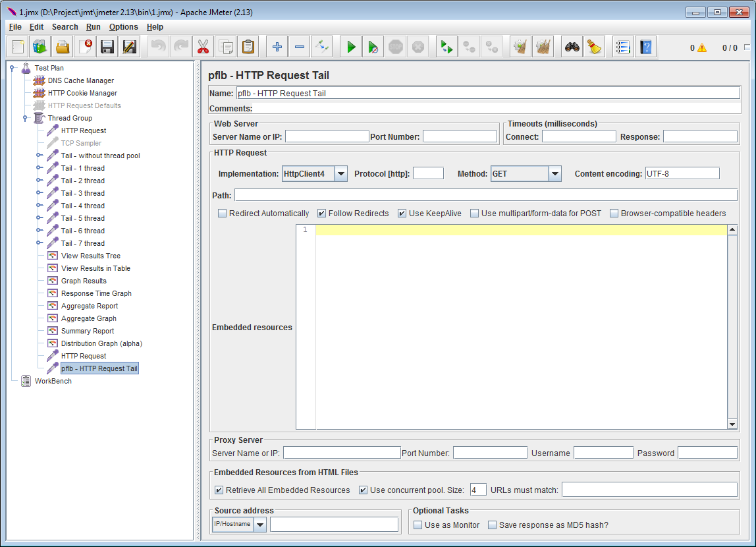756x547 pixels.
Task: Select Distribution Graph (alpha) listener
Action: [x=101, y=343]
